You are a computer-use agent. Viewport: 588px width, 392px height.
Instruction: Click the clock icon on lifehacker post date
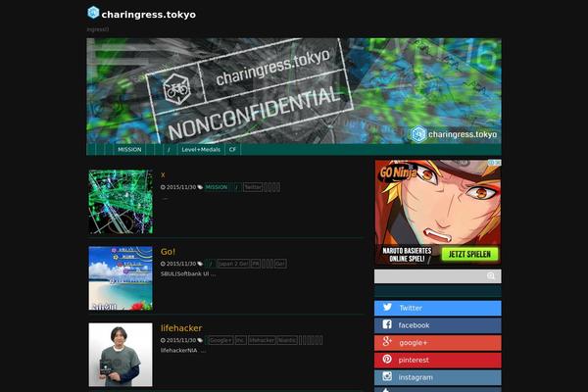(163, 340)
